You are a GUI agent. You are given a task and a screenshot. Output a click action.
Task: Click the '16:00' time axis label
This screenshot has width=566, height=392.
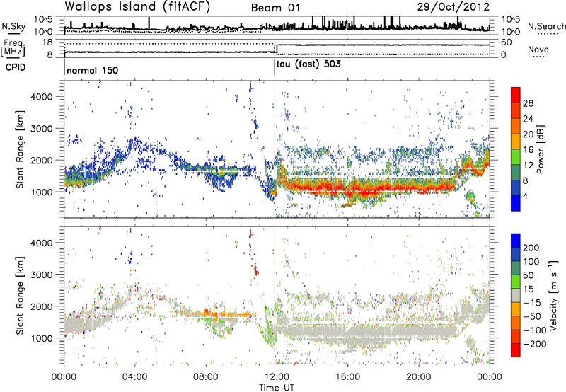pos(347,377)
